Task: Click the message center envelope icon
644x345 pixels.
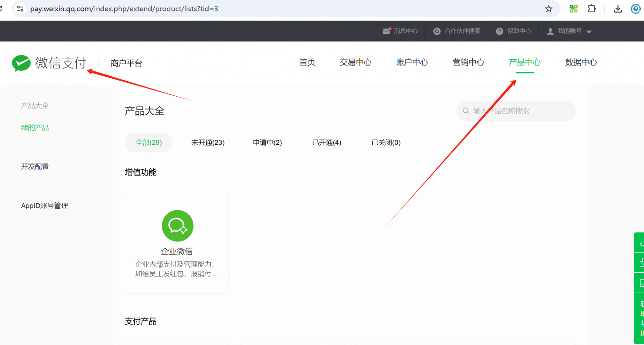Action: tap(387, 31)
